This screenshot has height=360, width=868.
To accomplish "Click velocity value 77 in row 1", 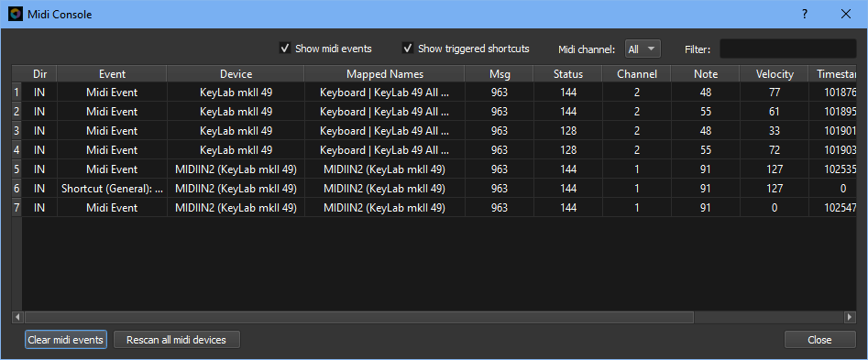I will 774,93.
